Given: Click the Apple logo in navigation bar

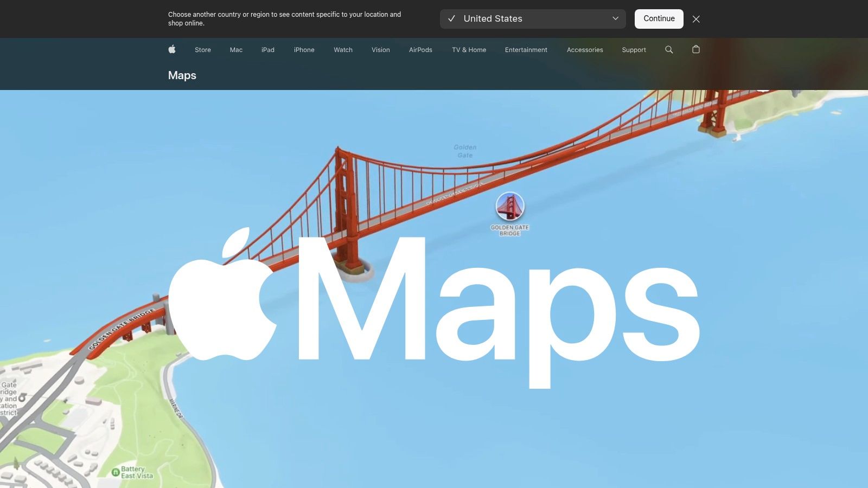Looking at the screenshot, I should pos(172,49).
